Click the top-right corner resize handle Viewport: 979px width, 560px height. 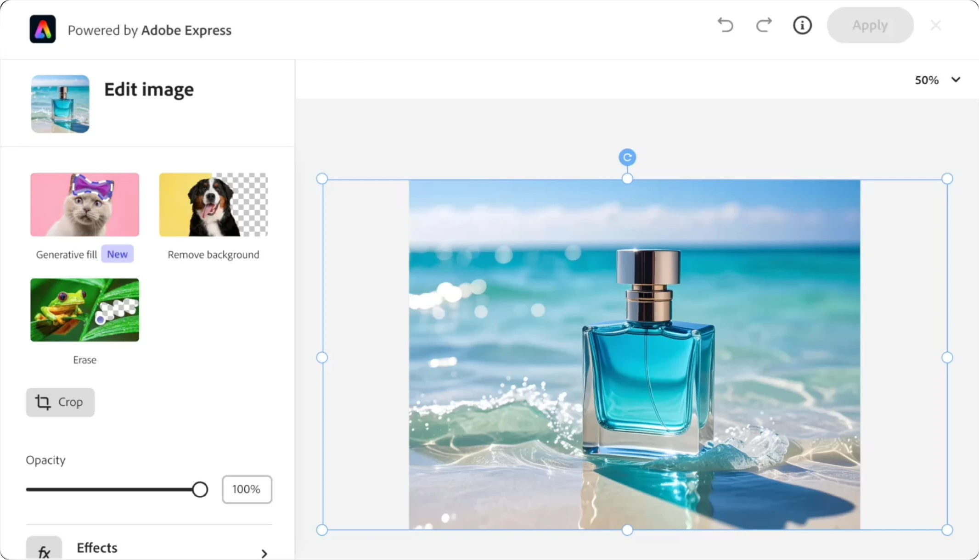coord(947,179)
